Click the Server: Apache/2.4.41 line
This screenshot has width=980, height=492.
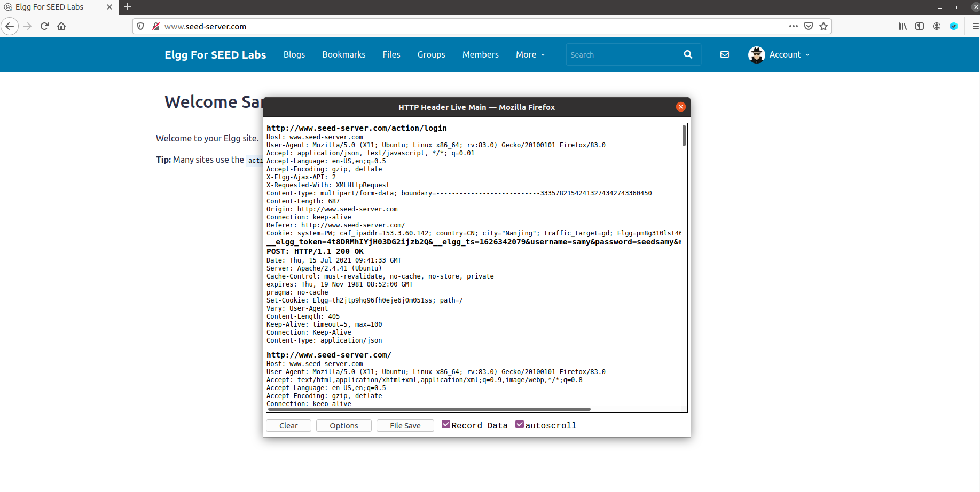point(324,268)
